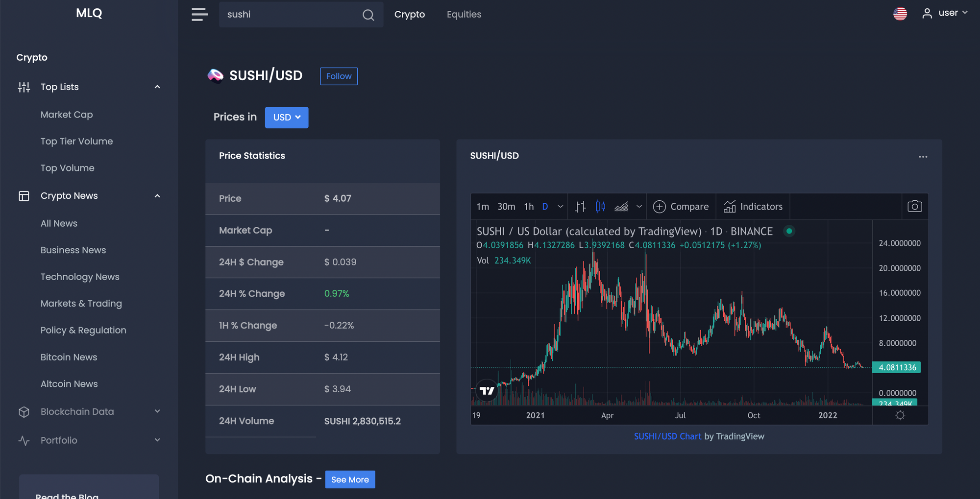980x499 pixels.
Task: Collapse the Crypto News section
Action: point(157,196)
